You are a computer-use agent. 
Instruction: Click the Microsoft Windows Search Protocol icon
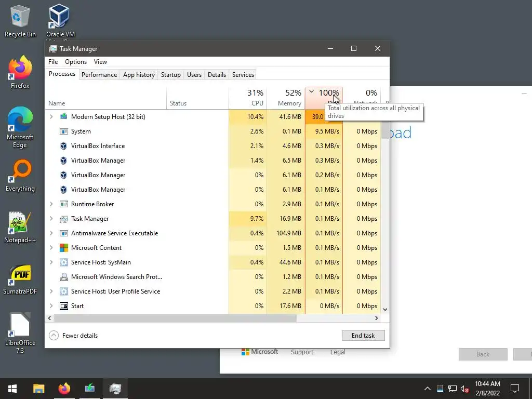[x=63, y=277]
